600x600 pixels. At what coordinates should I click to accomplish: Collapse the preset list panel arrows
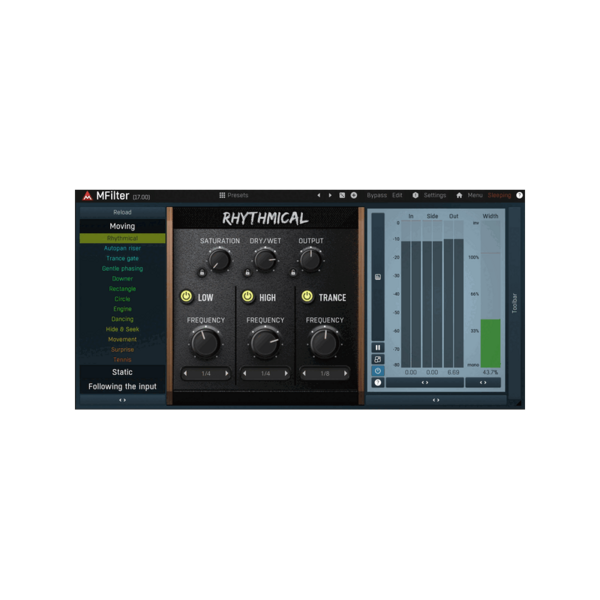click(x=122, y=400)
